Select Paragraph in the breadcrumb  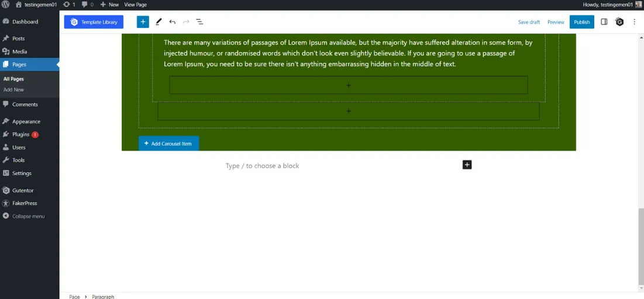tap(103, 297)
